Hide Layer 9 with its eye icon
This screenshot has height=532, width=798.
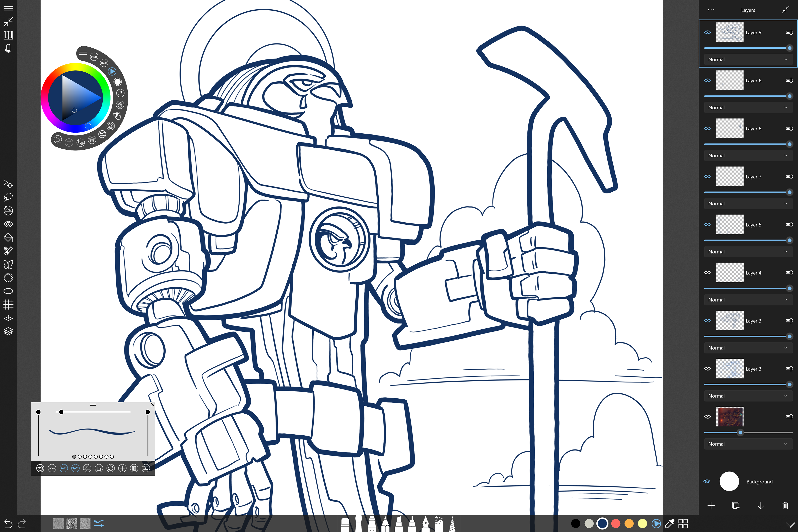(x=707, y=32)
